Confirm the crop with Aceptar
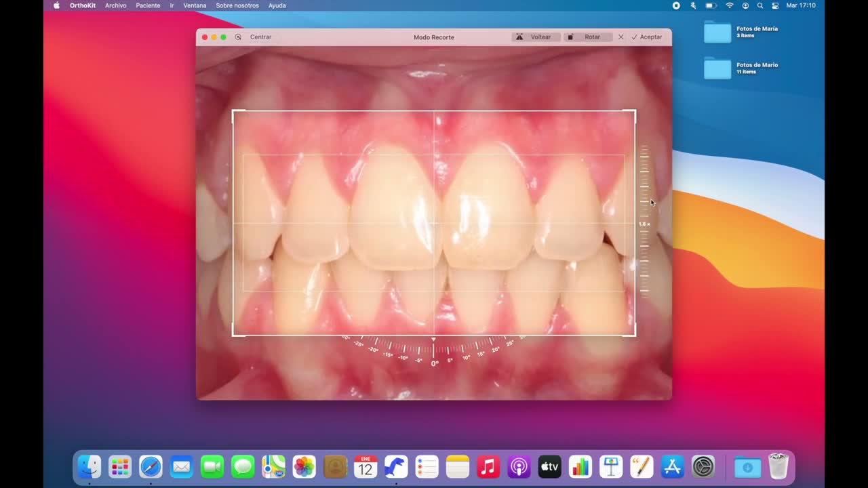The height and width of the screenshot is (488, 868). 647,37
